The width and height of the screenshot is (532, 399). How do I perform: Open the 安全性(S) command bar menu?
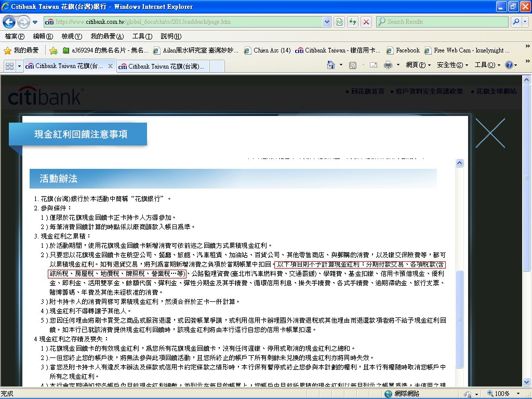[453, 65]
